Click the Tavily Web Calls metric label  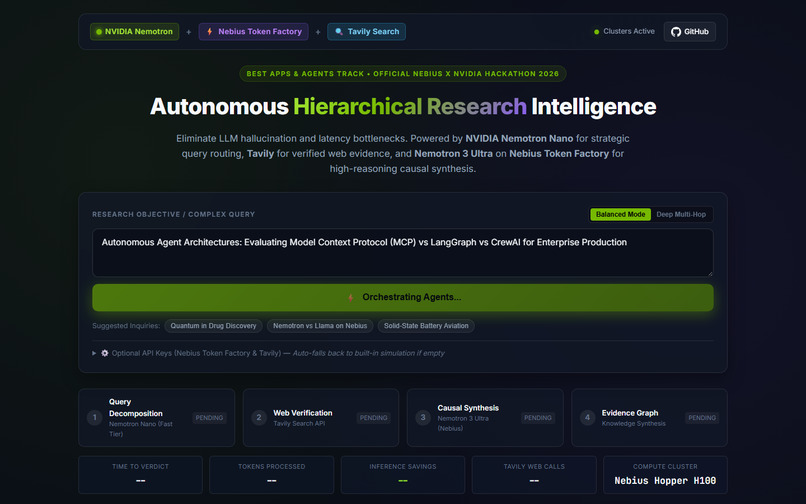point(534,466)
